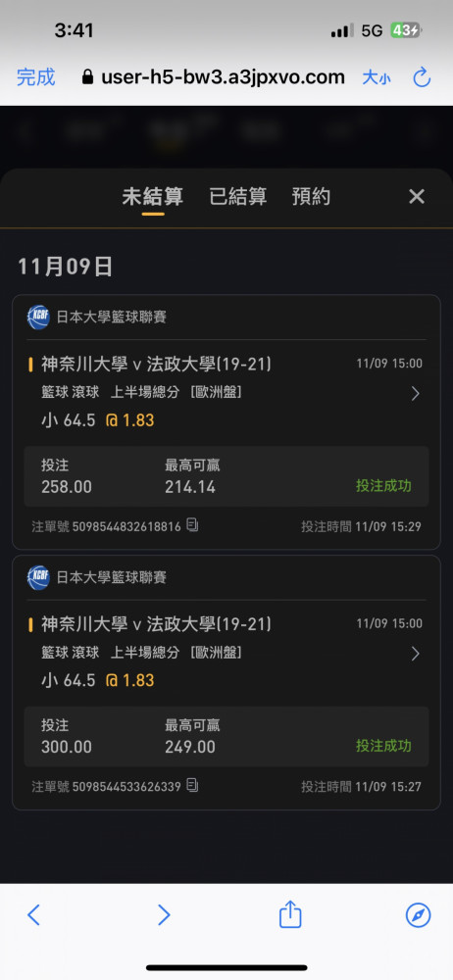The width and height of the screenshot is (453, 980).
Task: Tap the reload page icon in address bar
Action: [x=422, y=77]
